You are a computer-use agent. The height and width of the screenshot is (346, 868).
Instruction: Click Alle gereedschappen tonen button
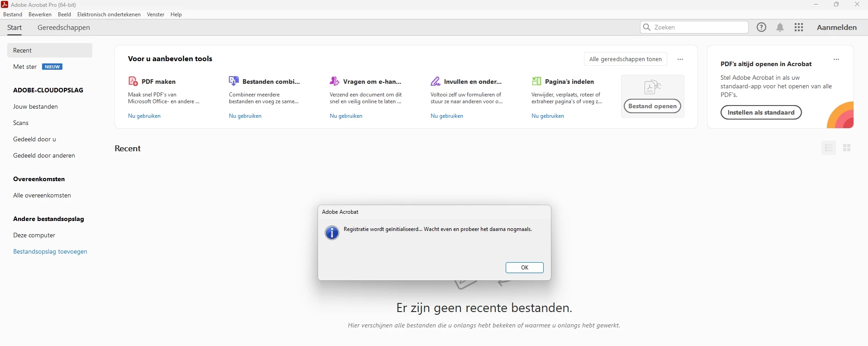click(x=626, y=59)
